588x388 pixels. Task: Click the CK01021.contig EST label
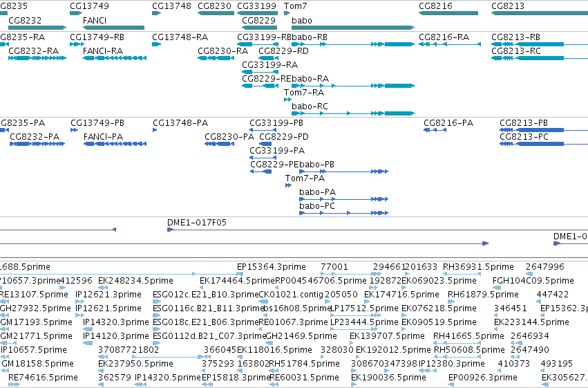[x=291, y=295]
